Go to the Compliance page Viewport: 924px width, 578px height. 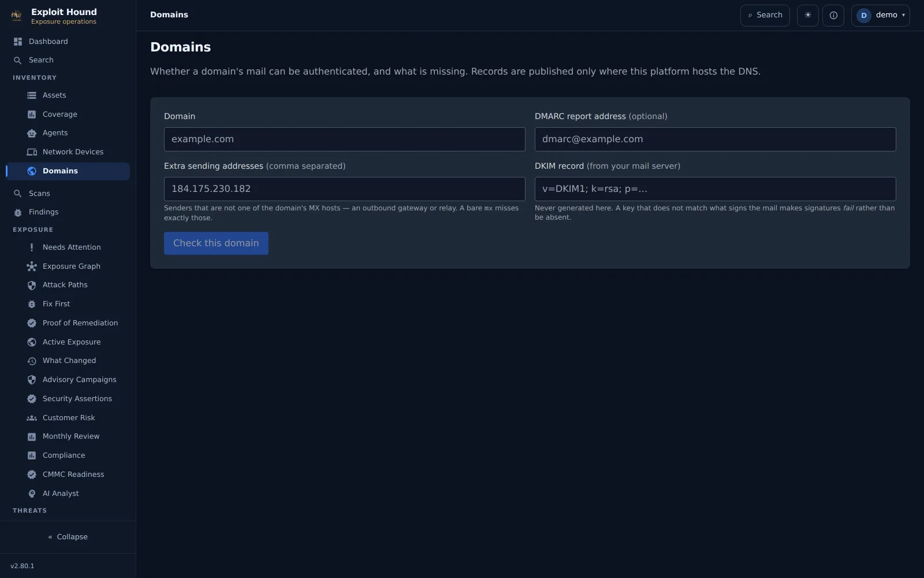[x=68, y=455]
